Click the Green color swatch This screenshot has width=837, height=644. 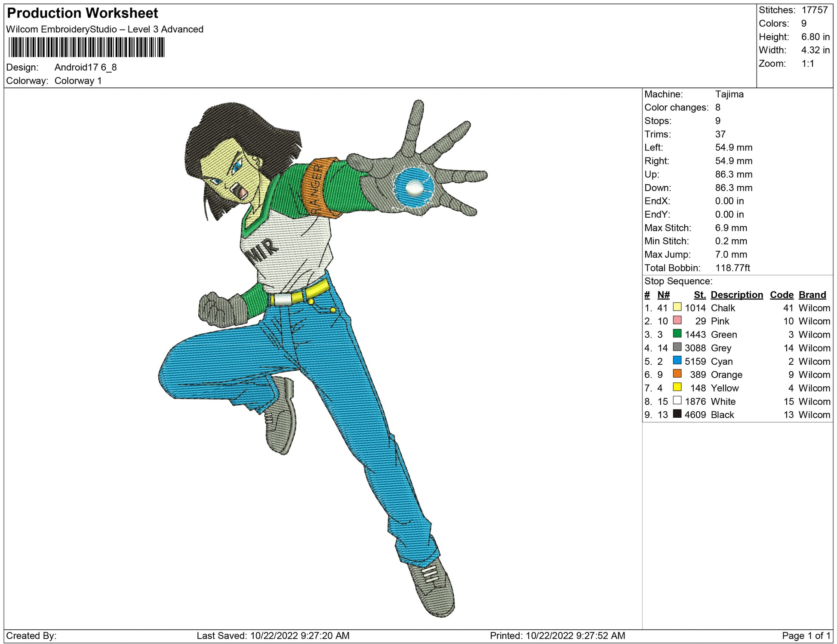(677, 333)
